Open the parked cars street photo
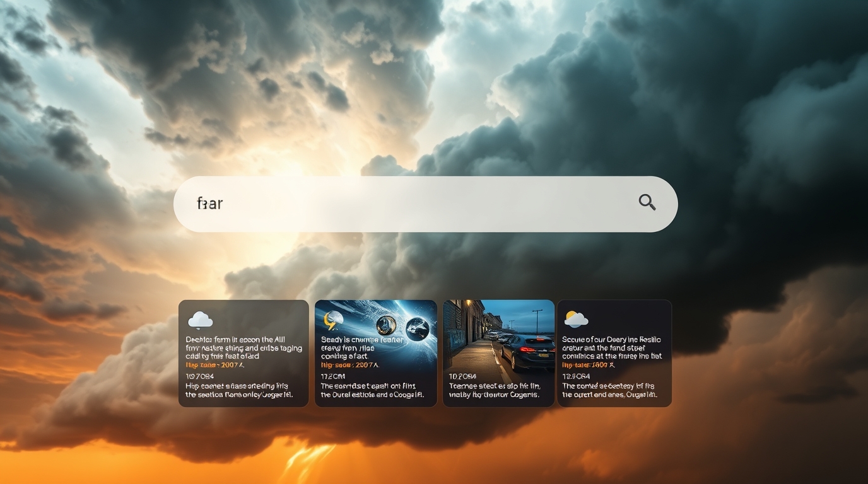The width and height of the screenshot is (868, 484). pos(498,337)
